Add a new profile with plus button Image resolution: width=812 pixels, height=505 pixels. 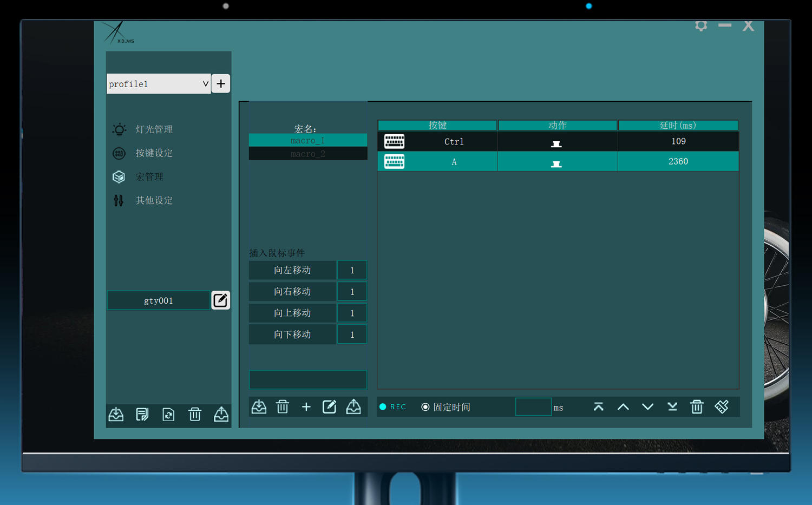point(221,84)
